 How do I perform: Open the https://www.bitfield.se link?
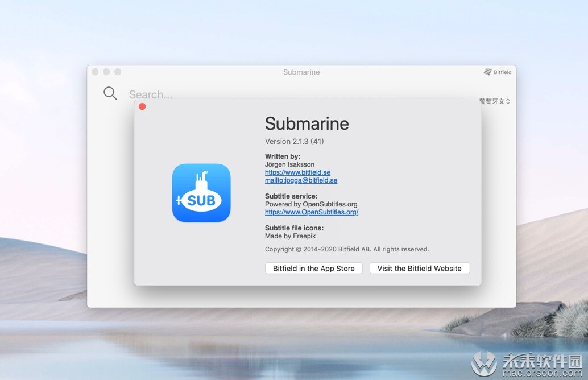click(x=298, y=172)
